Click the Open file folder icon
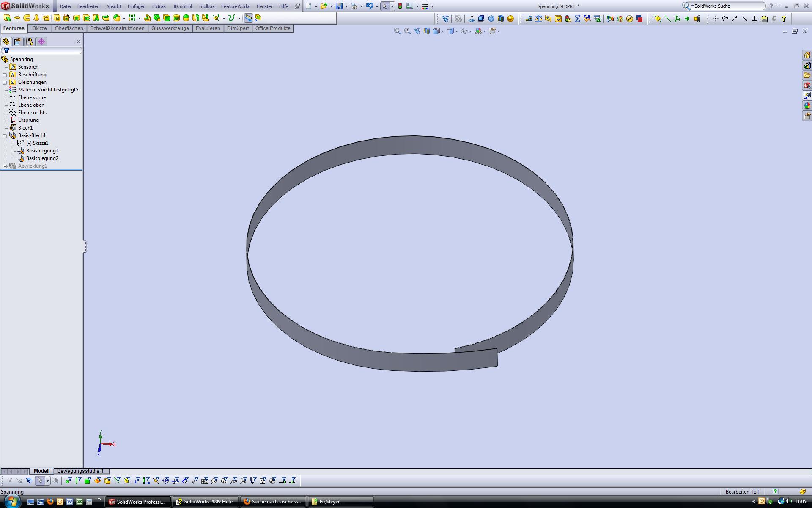The image size is (812, 508). coord(324,6)
